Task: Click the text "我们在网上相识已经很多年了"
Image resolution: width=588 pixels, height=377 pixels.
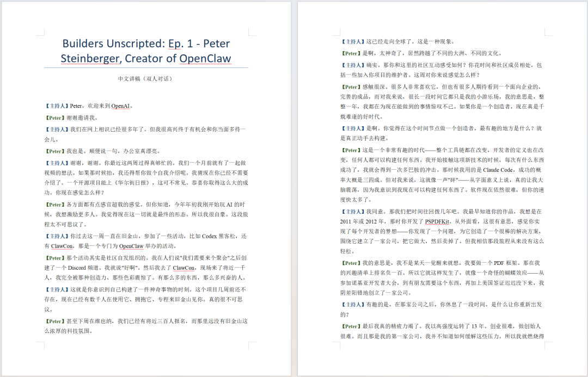Action: [x=109, y=129]
